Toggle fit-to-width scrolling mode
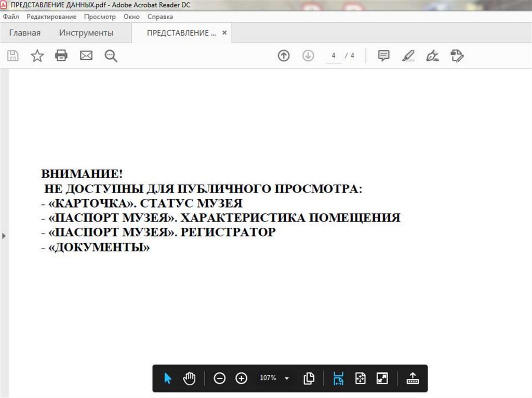Viewport: 532px width, 398px height. point(338,378)
